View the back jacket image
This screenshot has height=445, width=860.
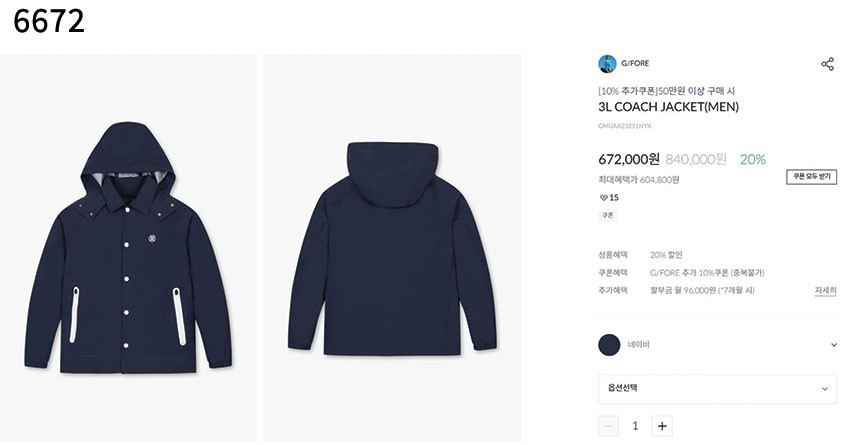392,248
